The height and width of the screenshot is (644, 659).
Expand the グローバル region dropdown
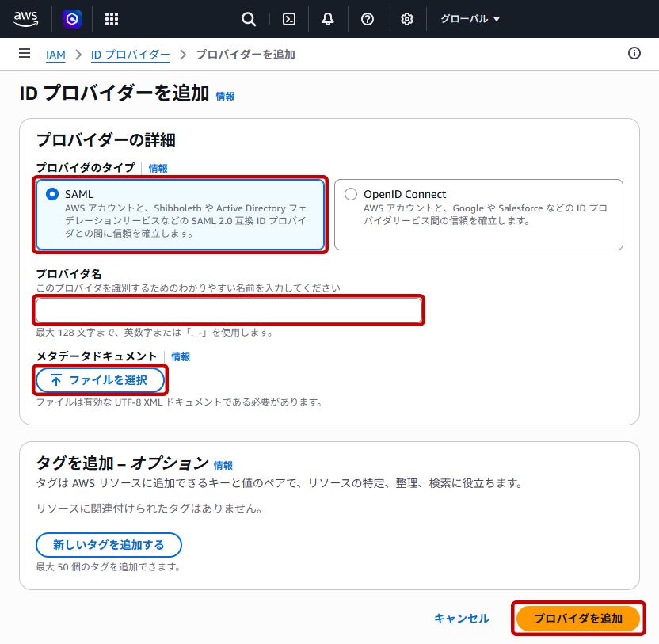pyautogui.click(x=470, y=19)
